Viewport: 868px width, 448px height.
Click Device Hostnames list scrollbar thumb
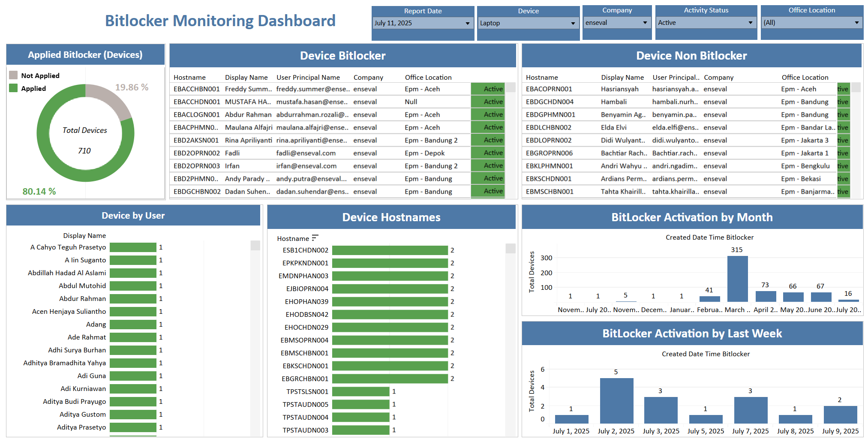[510, 249]
